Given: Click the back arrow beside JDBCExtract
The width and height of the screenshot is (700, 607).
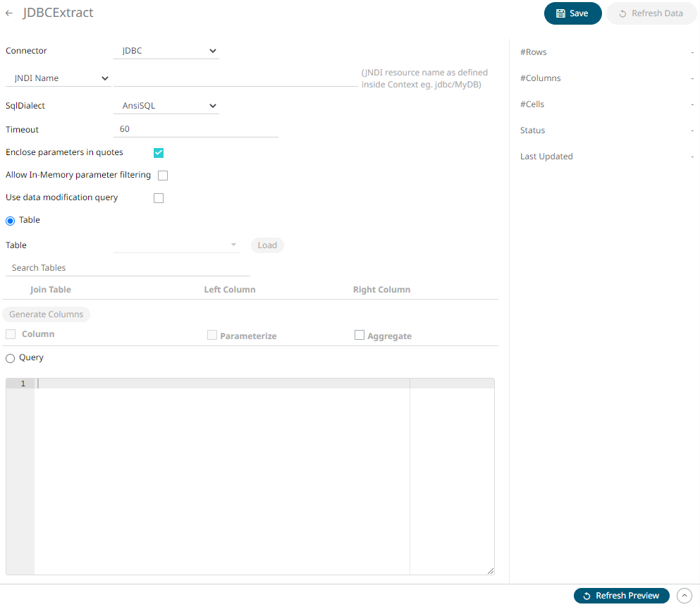Looking at the screenshot, I should pos(9,13).
